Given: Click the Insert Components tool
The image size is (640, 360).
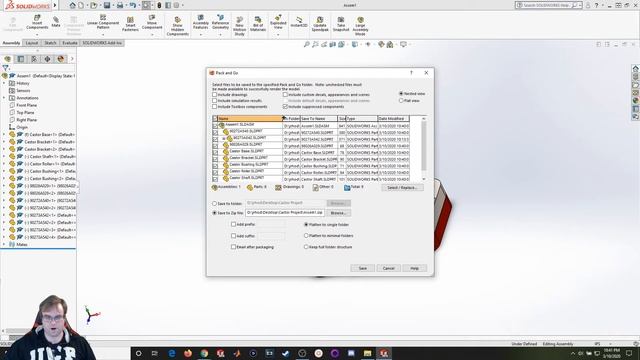Looking at the screenshot, I should point(37,22).
